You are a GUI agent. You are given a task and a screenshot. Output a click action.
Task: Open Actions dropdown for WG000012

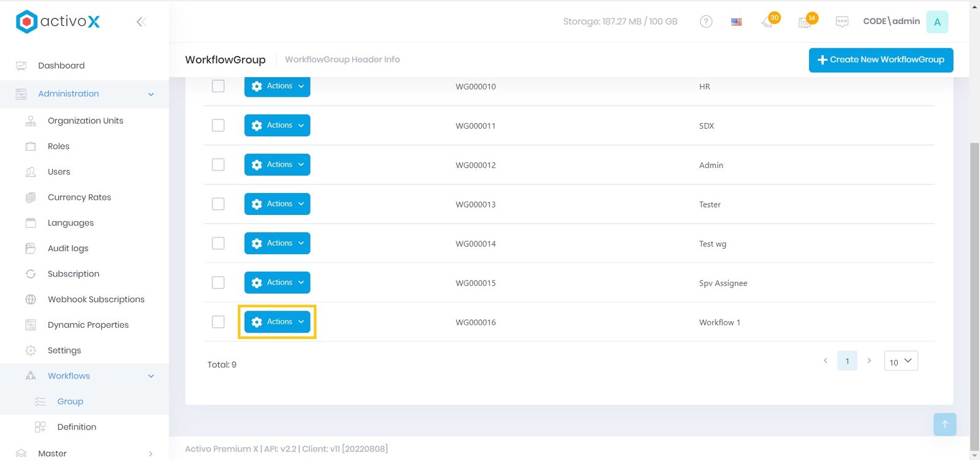[277, 165]
